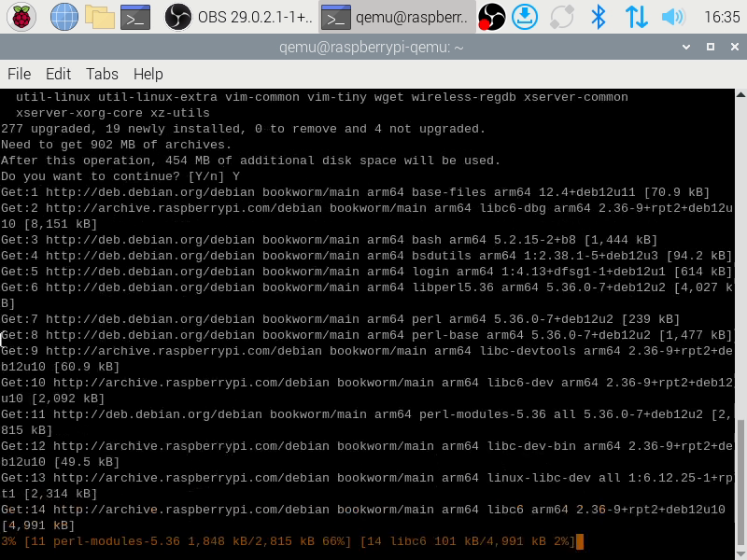Click the 'Get:12' libc-dev-bin line
This screenshot has height=560, width=747.
(x=367, y=454)
